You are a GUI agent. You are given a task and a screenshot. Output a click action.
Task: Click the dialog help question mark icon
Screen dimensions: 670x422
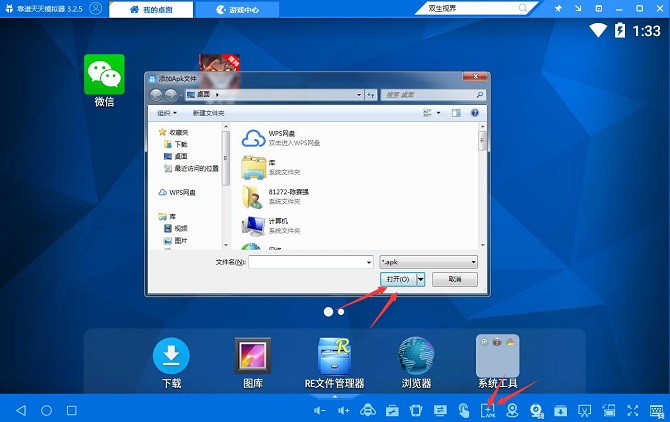click(474, 113)
